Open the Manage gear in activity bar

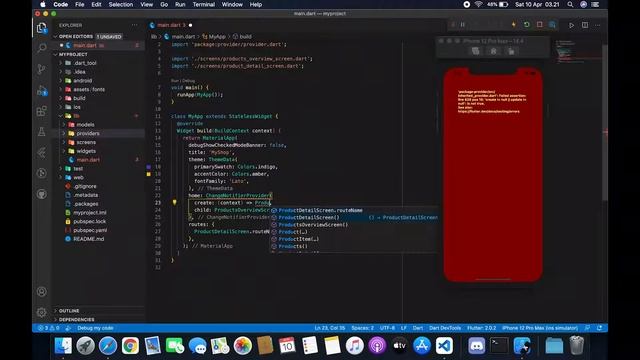[x=42, y=312]
